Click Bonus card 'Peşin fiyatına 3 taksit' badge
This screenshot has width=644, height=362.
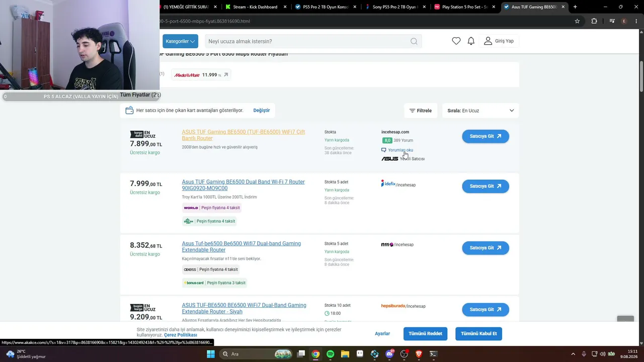click(x=215, y=283)
